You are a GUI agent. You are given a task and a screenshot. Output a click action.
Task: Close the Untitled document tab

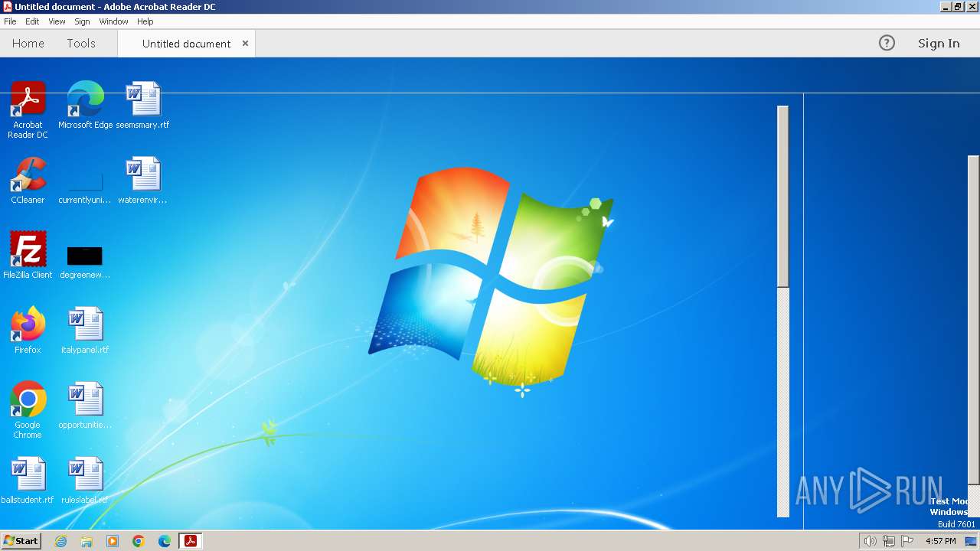(x=245, y=44)
